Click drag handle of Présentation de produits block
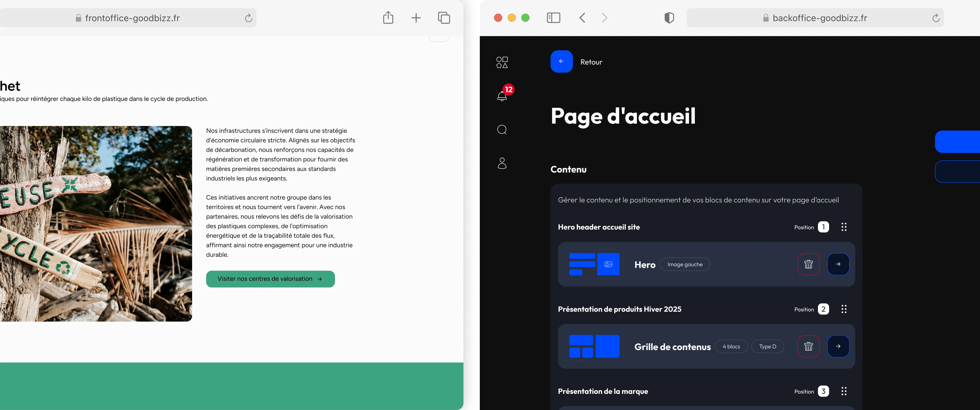The width and height of the screenshot is (980, 410). [x=844, y=309]
